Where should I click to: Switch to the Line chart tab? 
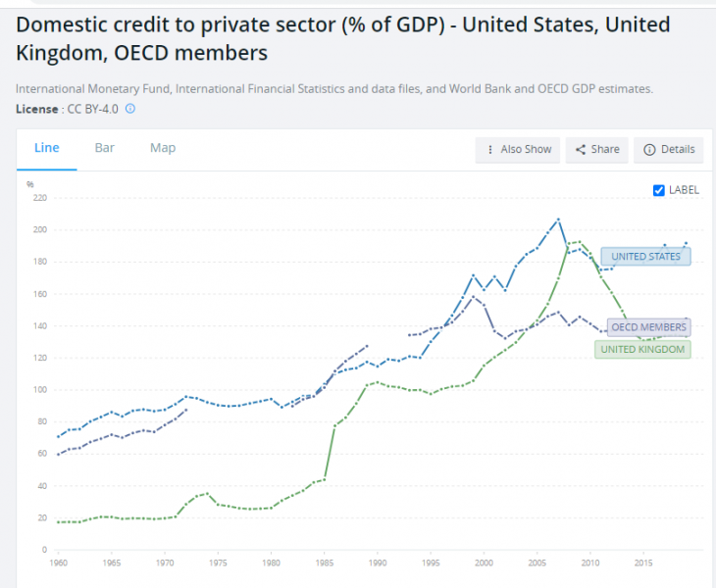tap(47, 148)
